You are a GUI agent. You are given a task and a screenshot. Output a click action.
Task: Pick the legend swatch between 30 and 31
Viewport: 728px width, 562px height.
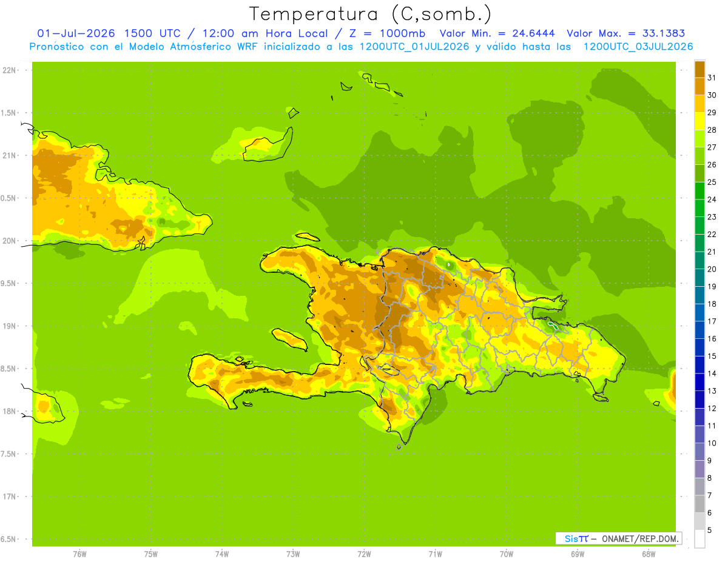699,87
